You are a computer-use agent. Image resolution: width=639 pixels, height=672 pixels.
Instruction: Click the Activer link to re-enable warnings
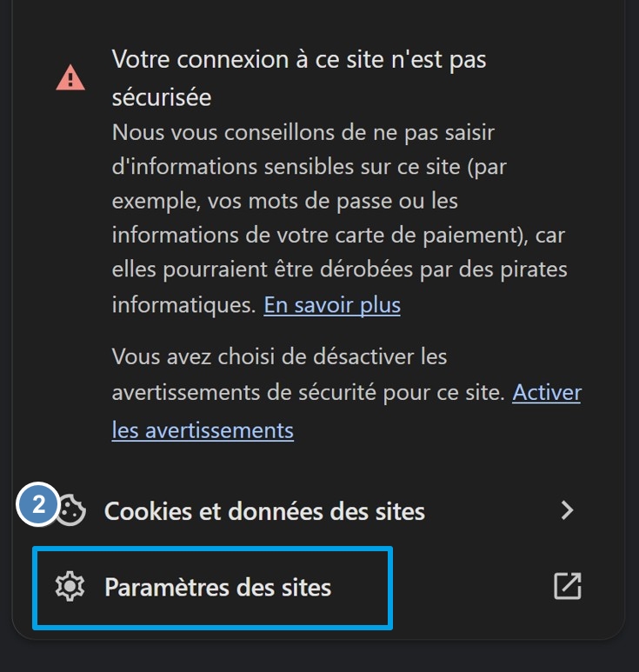pos(547,392)
